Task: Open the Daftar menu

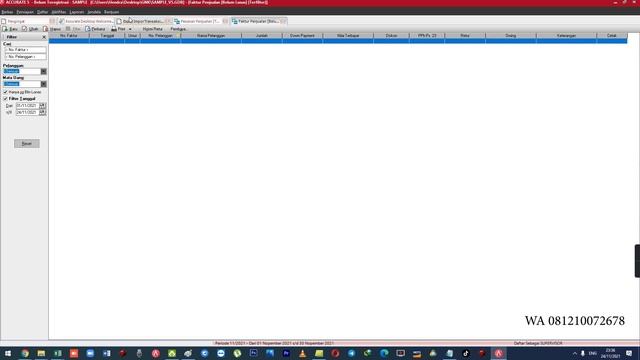Action: [x=42, y=12]
